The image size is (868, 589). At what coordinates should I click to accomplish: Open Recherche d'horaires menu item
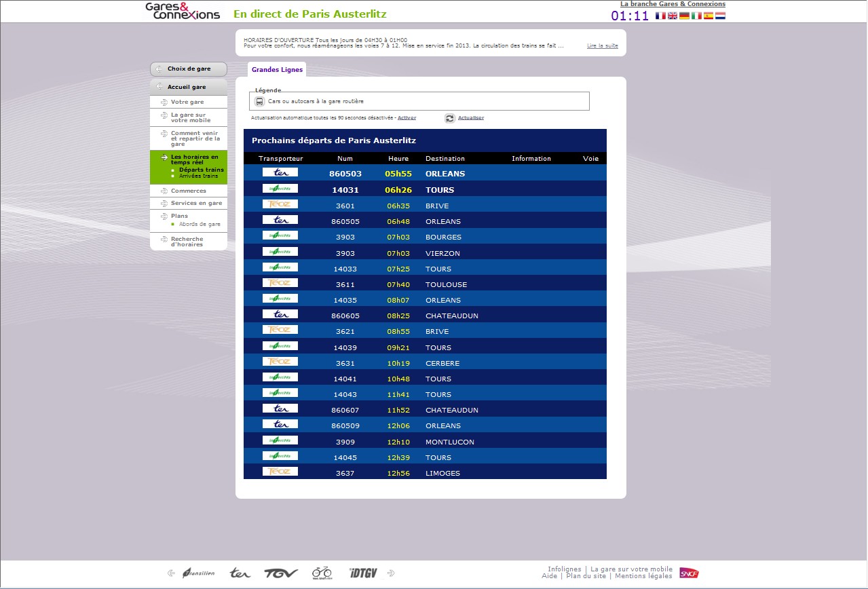[187, 242]
